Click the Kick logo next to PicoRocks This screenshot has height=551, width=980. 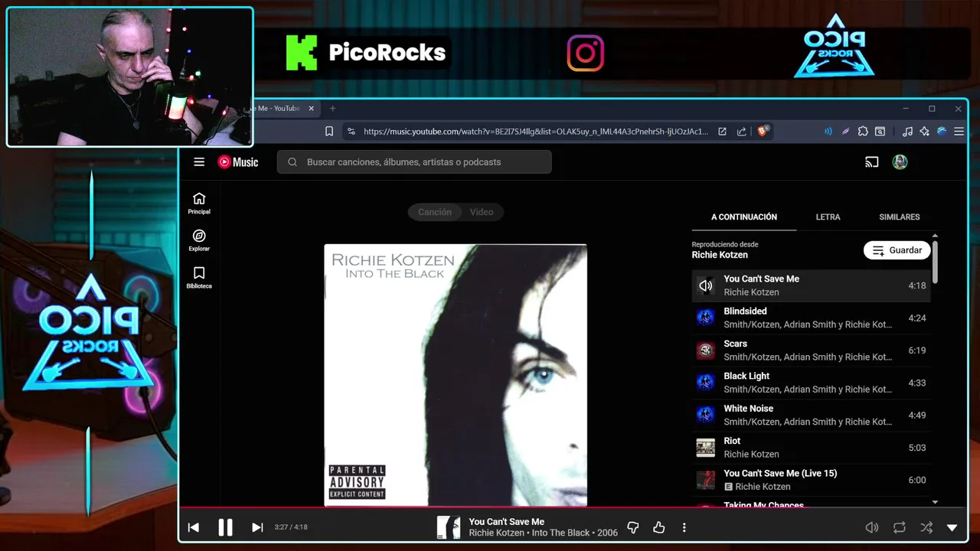click(302, 53)
